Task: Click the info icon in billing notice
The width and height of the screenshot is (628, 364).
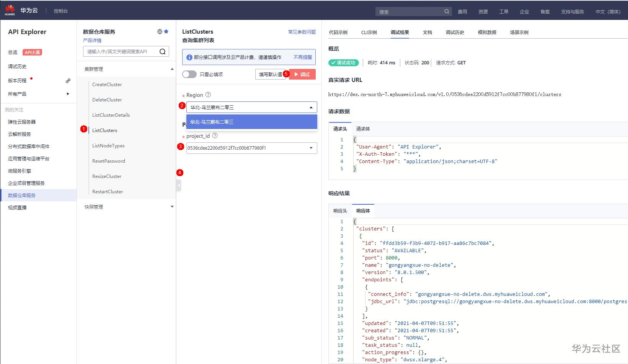Action: click(x=189, y=57)
